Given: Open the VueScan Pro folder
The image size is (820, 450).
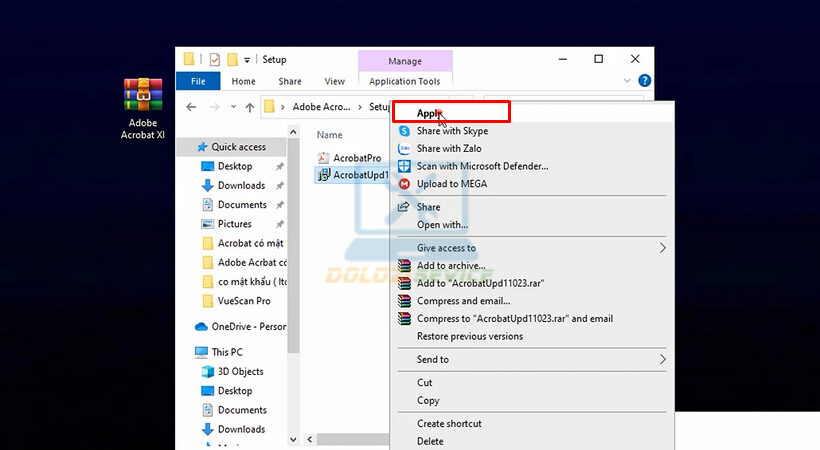Looking at the screenshot, I should (244, 301).
